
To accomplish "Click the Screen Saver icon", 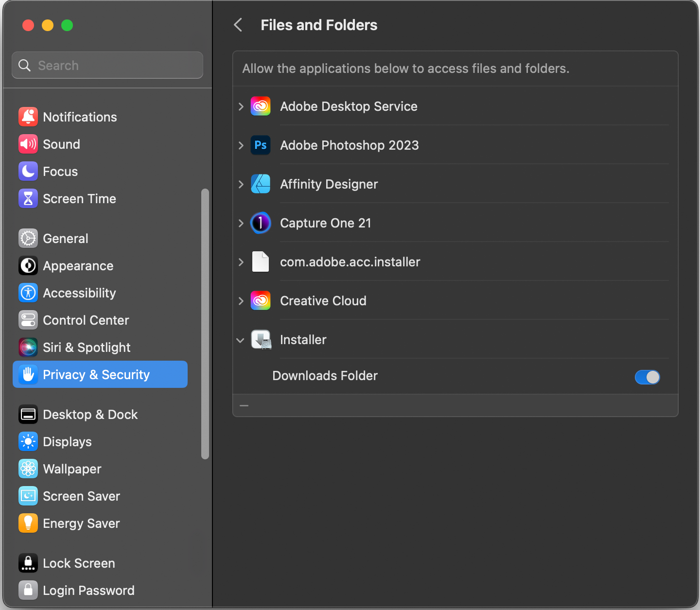I will point(28,496).
